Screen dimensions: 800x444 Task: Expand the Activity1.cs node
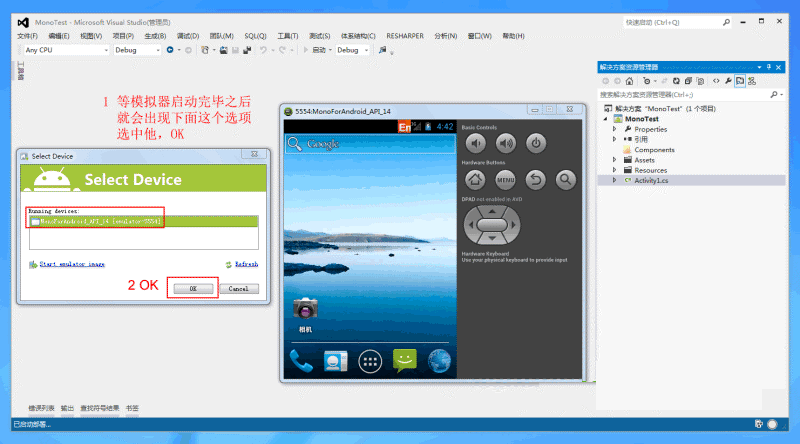[x=614, y=180]
